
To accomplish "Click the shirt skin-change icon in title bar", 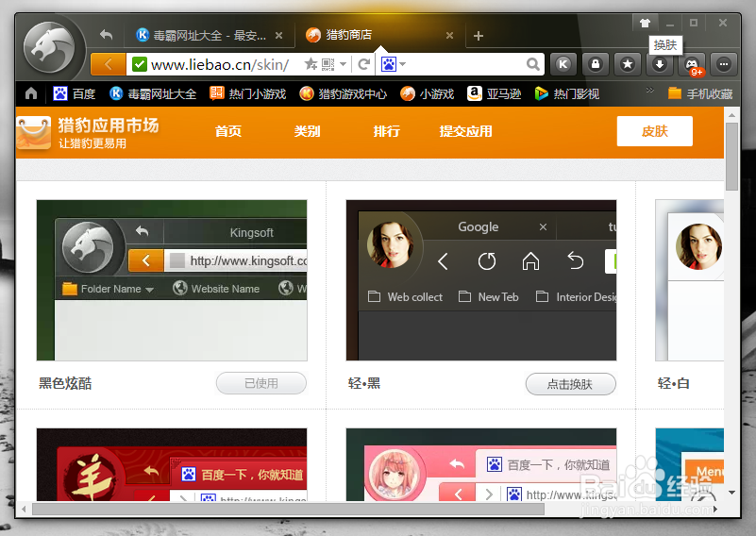I will tap(646, 23).
